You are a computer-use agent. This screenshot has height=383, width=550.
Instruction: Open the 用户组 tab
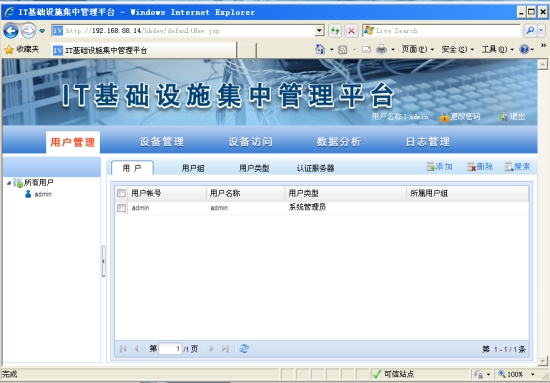click(193, 168)
